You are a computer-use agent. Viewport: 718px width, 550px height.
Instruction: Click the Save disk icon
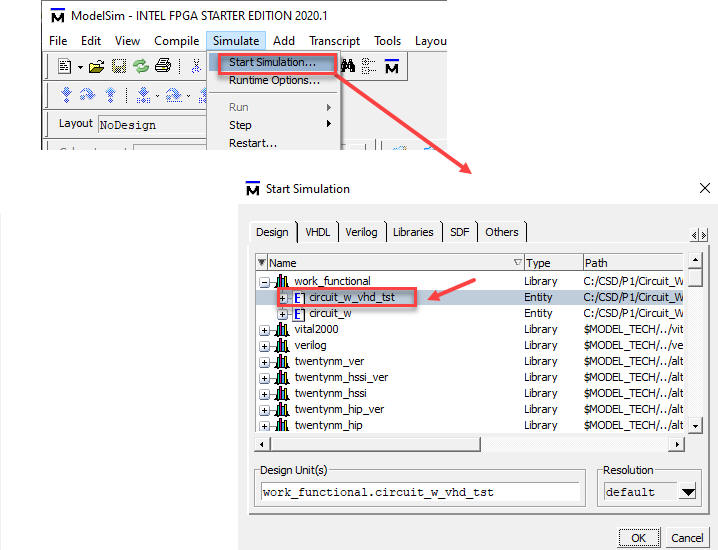(x=119, y=67)
